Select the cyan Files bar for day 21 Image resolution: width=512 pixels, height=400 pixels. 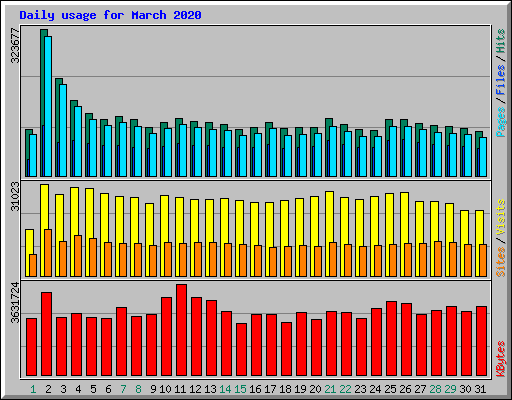pyautogui.click(x=333, y=151)
